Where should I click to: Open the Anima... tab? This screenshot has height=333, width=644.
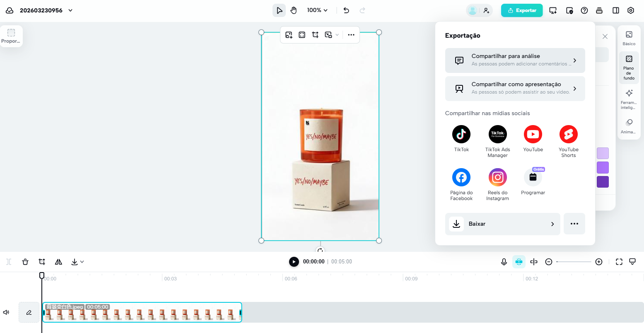click(629, 126)
